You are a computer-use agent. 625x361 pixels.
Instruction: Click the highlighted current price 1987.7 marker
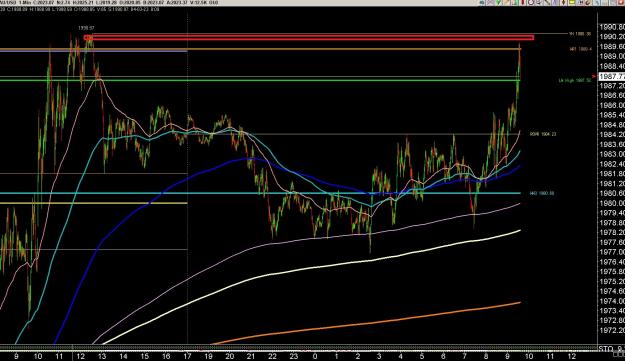pos(612,76)
